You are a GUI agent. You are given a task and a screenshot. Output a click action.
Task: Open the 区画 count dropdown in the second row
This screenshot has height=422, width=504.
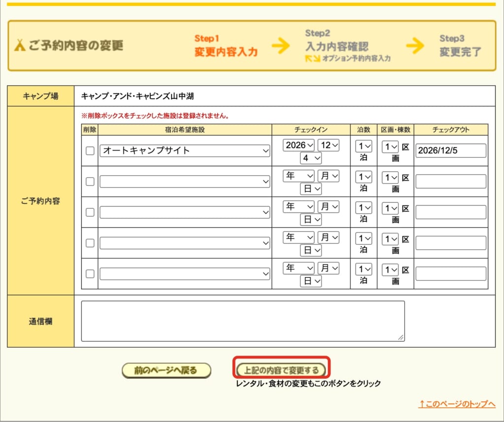point(390,178)
